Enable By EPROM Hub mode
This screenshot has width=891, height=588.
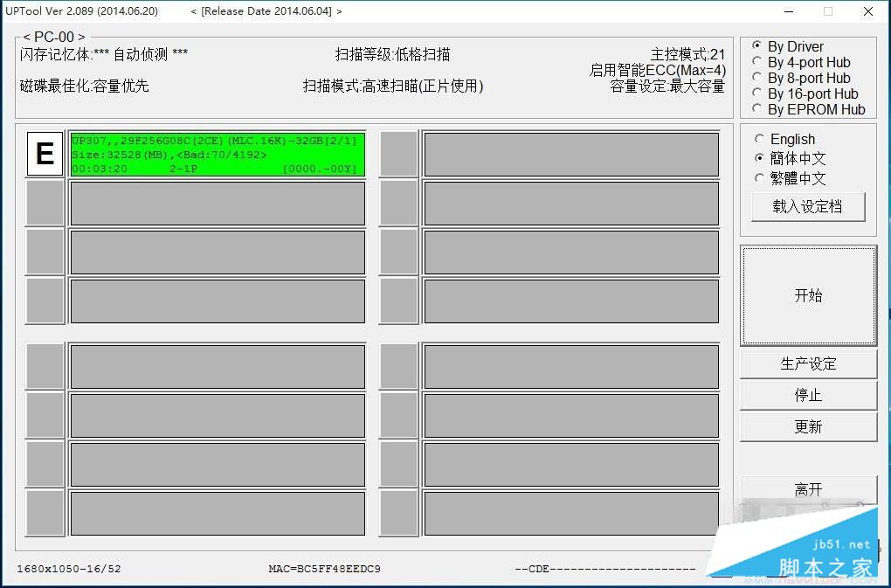point(756,109)
